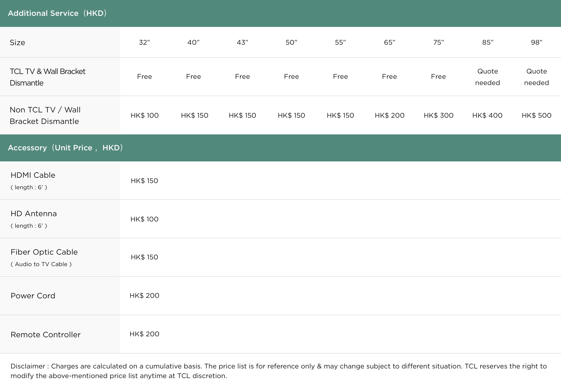
Task: Click the HK$ 100 price for 32" dismantle
Action: click(x=144, y=115)
